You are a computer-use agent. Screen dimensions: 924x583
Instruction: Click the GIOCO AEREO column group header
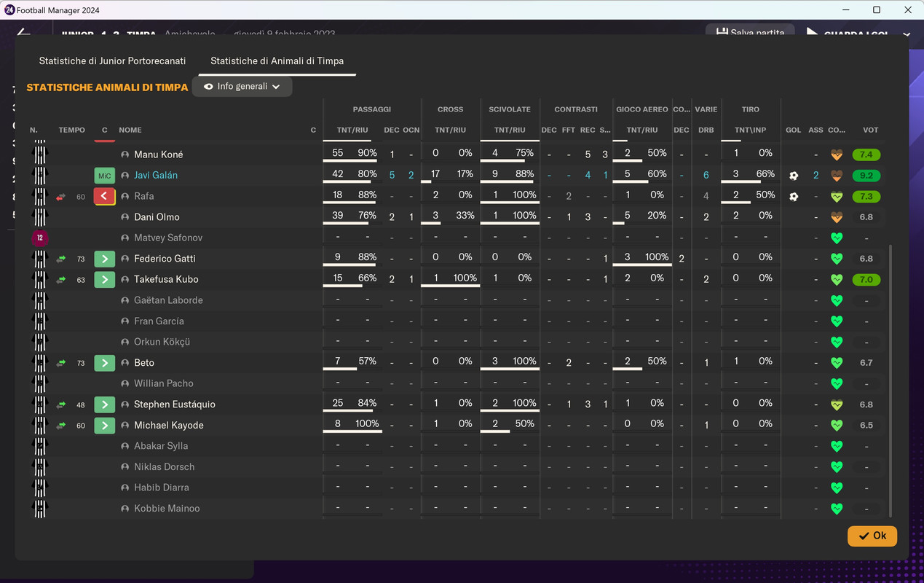point(642,109)
